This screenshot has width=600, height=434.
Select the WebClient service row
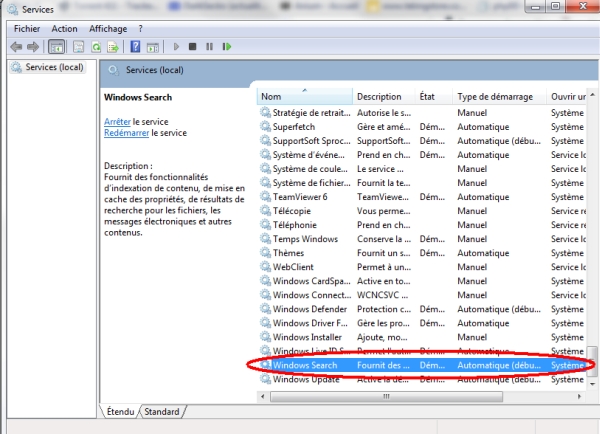422,267
